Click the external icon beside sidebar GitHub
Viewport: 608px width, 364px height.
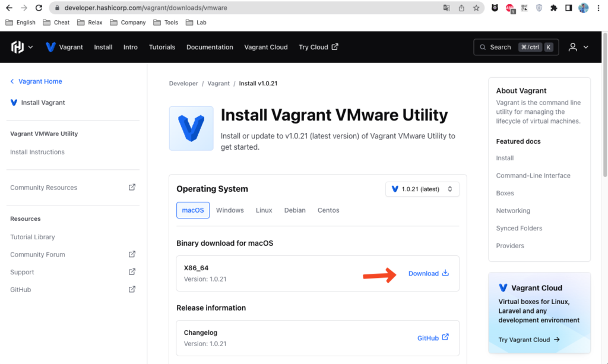[x=132, y=289]
